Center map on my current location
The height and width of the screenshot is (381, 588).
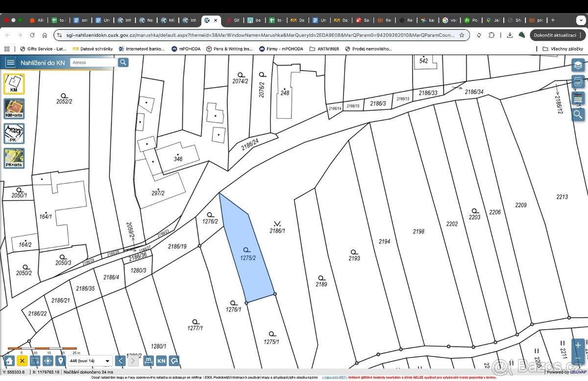[48, 361]
